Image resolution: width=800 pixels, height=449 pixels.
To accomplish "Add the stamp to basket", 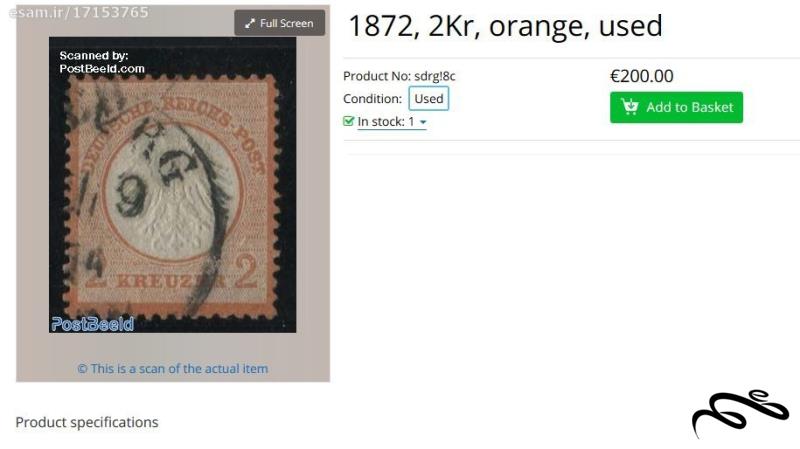I will coord(676,107).
